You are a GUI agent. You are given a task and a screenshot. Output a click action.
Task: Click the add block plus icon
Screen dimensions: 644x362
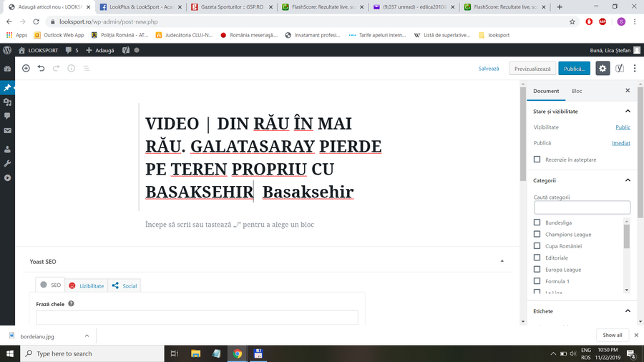tap(26, 69)
